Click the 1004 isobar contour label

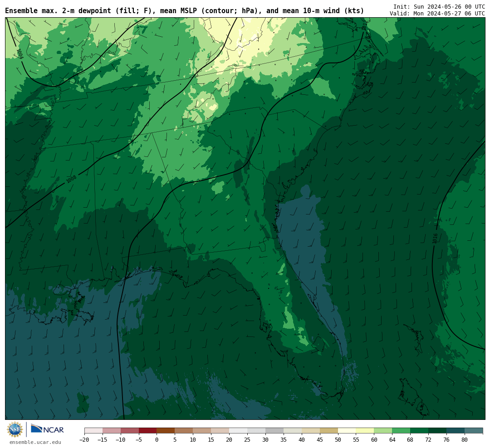20,54
